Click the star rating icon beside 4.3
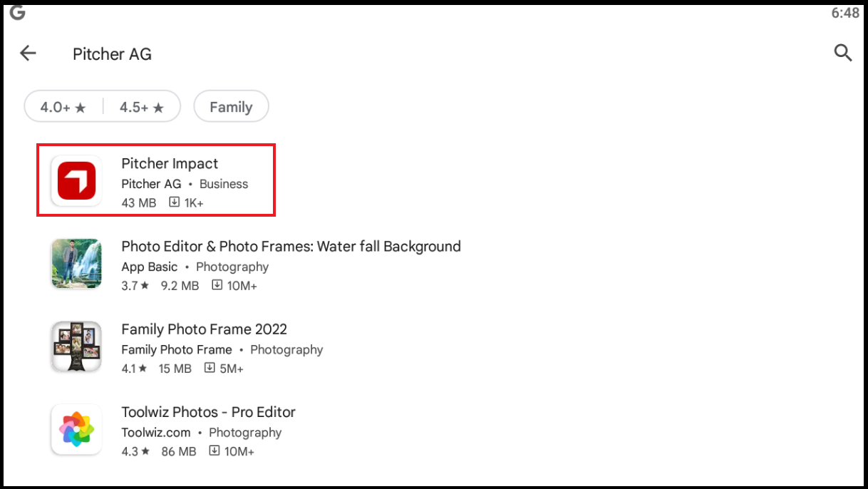The height and width of the screenshot is (489, 868). point(145,451)
